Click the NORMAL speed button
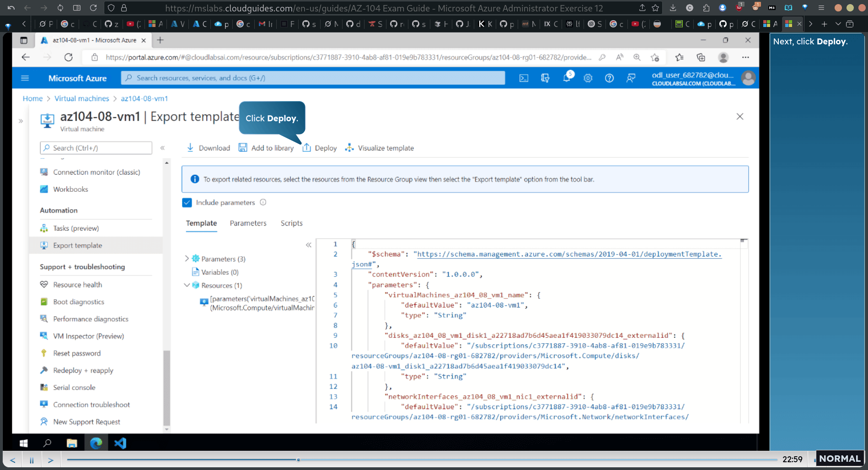The width and height of the screenshot is (868, 470). pos(840,459)
